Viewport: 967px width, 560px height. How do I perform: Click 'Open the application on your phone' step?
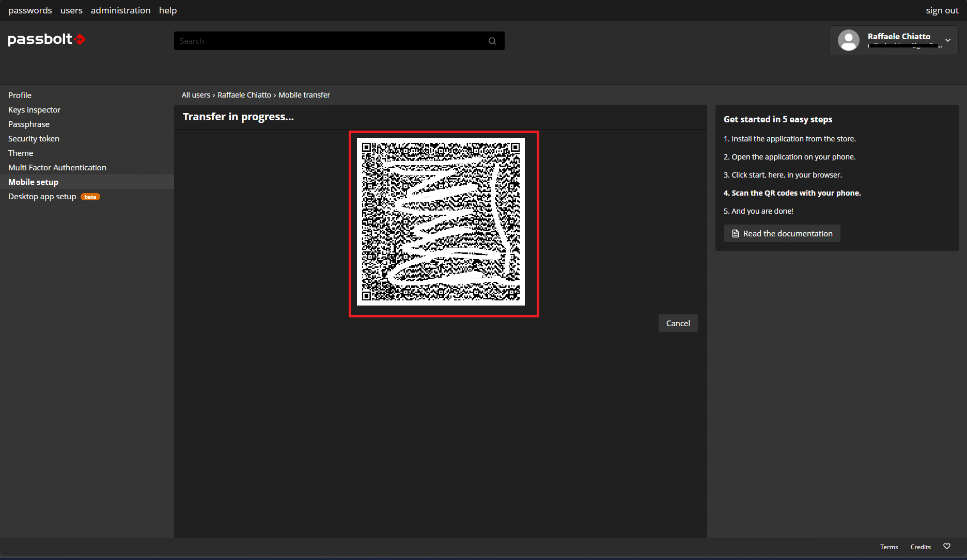[x=790, y=157]
